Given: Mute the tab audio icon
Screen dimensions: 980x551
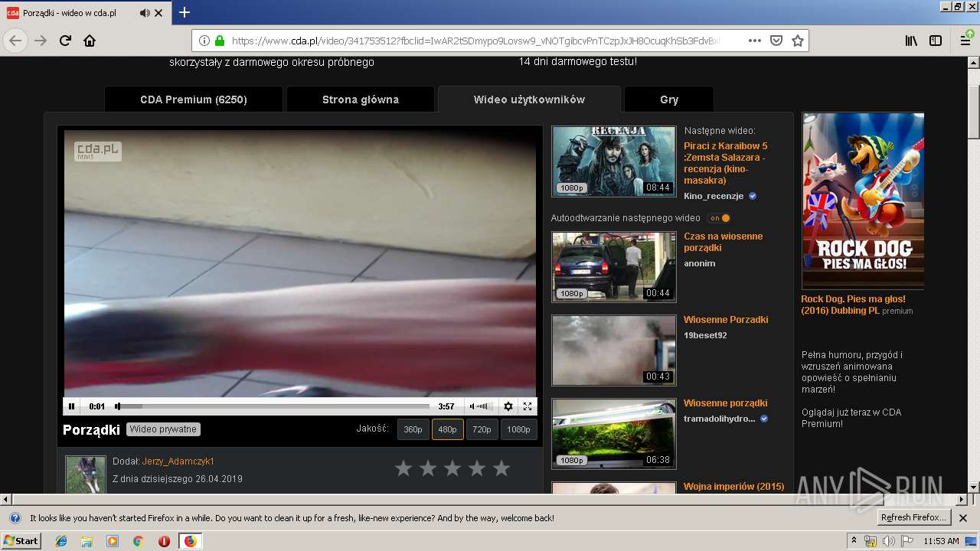Looking at the screenshot, I should (145, 13).
